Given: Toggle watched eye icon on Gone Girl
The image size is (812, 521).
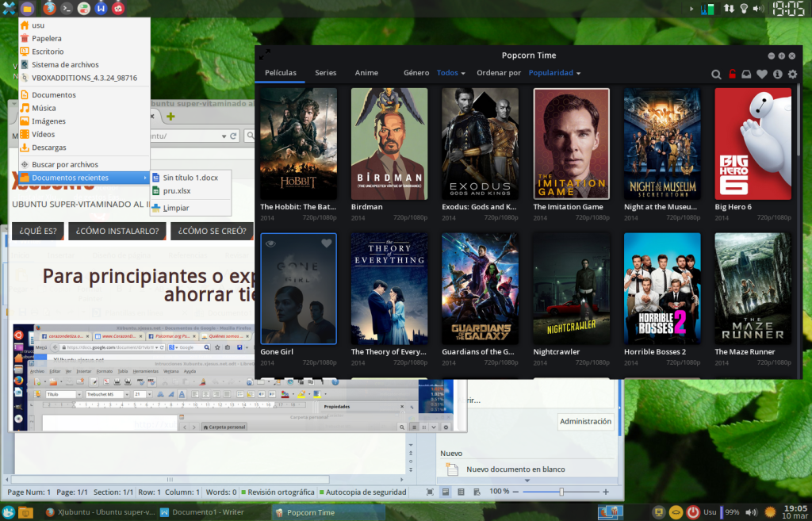Looking at the screenshot, I should pos(270,243).
